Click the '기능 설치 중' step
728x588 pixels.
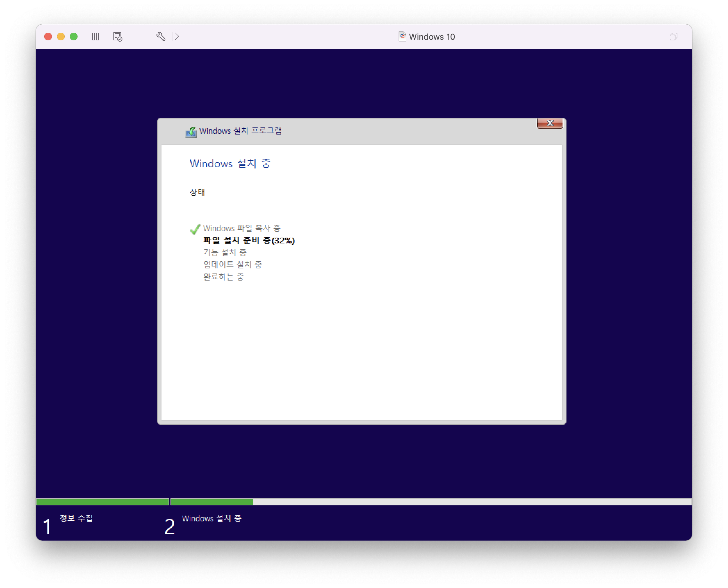(225, 253)
